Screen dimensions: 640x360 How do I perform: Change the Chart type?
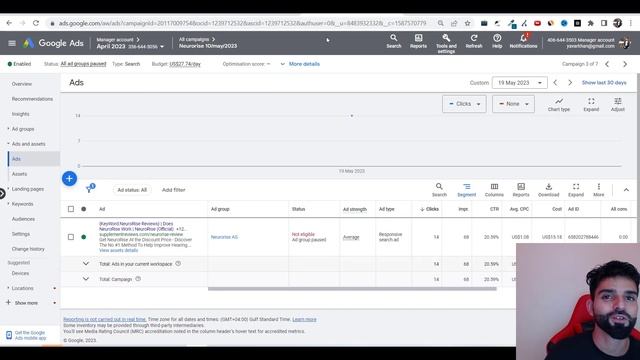559,104
